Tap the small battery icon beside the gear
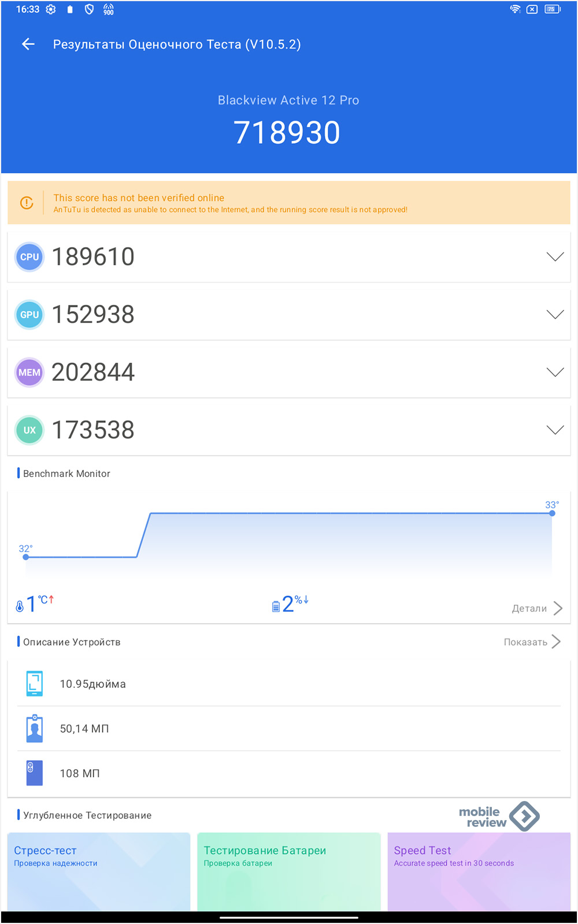The height and width of the screenshot is (924, 578). pyautogui.click(x=70, y=9)
